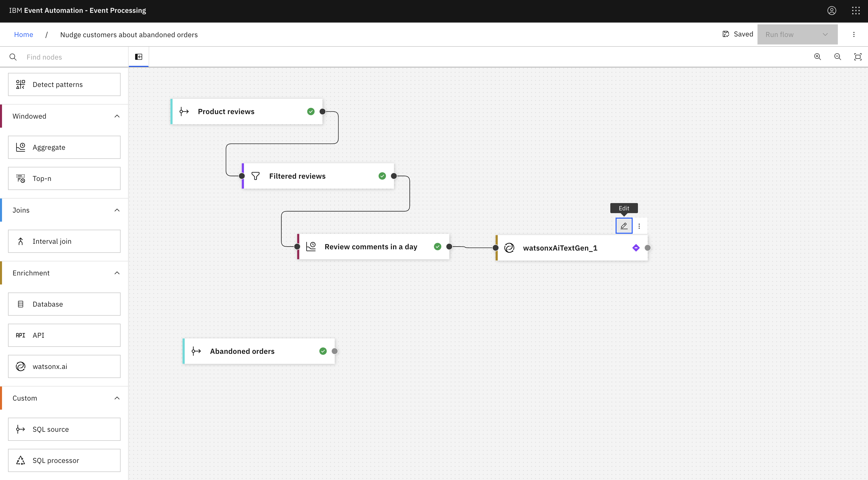The height and width of the screenshot is (480, 868).
Task: Select the watsonxAiTextGen_1 output port
Action: pos(648,248)
